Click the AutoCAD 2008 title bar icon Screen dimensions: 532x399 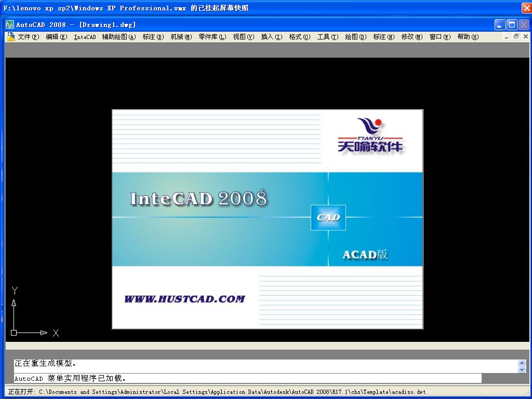(10, 24)
